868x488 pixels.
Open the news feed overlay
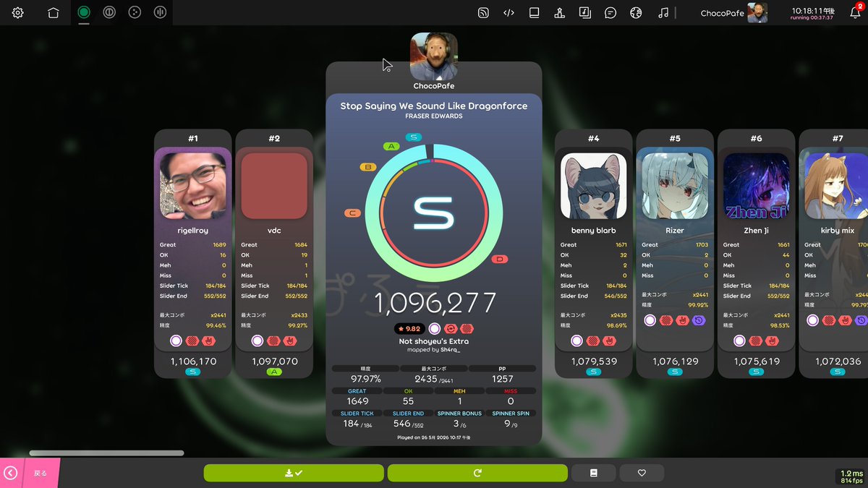[484, 12]
